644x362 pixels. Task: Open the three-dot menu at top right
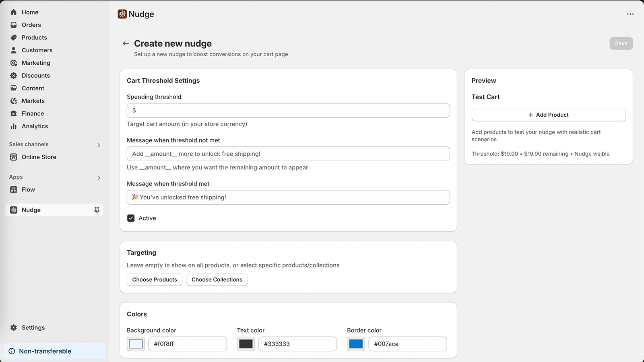coord(630,14)
